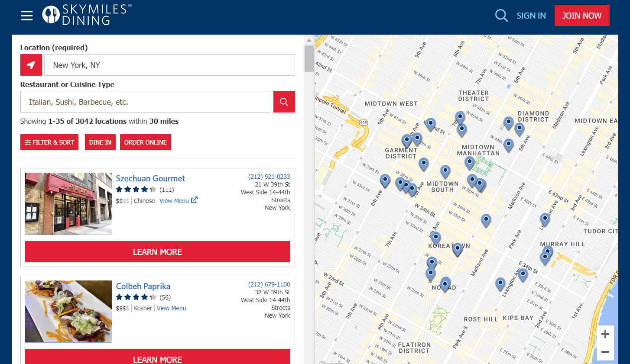Click SIGN IN link
The width and height of the screenshot is (630, 364).
click(x=531, y=16)
